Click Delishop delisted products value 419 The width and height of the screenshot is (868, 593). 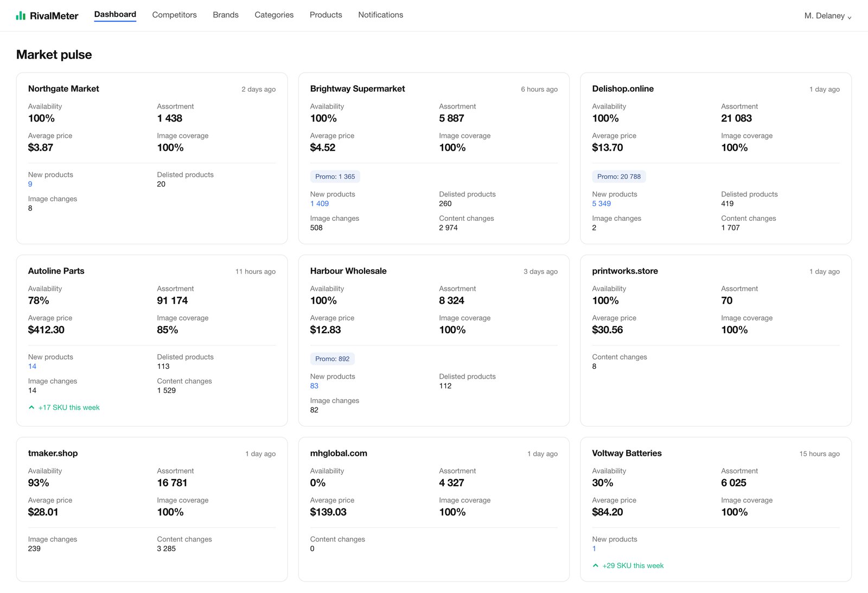click(x=727, y=203)
